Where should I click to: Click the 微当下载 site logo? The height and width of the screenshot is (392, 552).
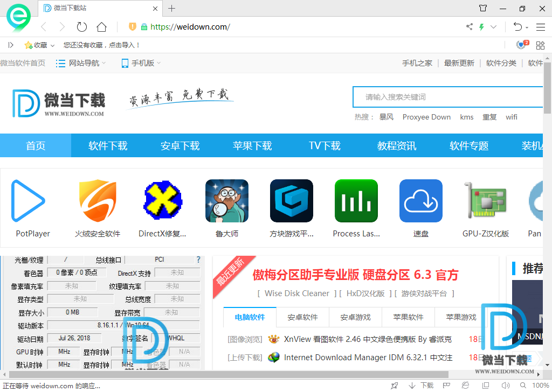[59, 103]
